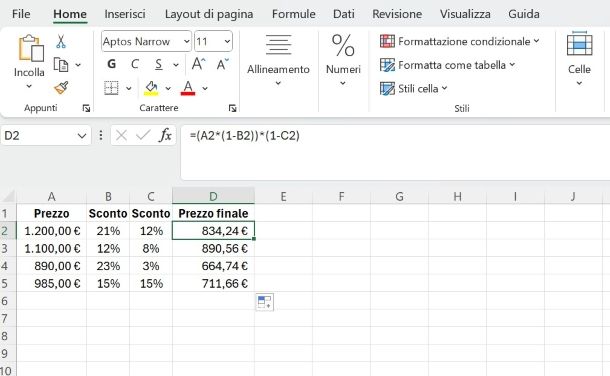Apply bold with the G button
Viewport: 610px width, 376px height.
(x=112, y=64)
